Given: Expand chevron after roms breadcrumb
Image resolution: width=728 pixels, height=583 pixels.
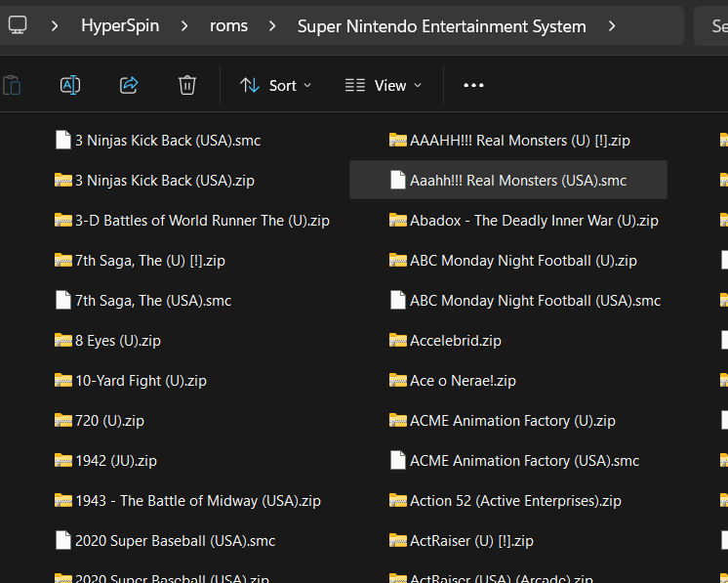Looking at the screenshot, I should click(272, 26).
